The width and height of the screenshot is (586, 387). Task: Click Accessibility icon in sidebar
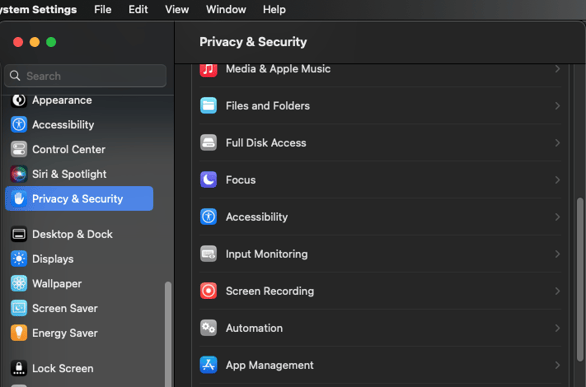19,125
